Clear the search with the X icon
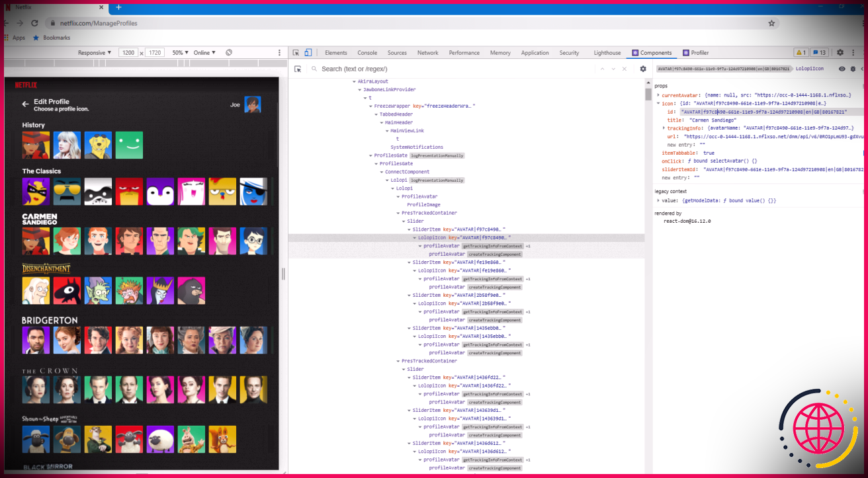This screenshot has width=868, height=478. 625,69
